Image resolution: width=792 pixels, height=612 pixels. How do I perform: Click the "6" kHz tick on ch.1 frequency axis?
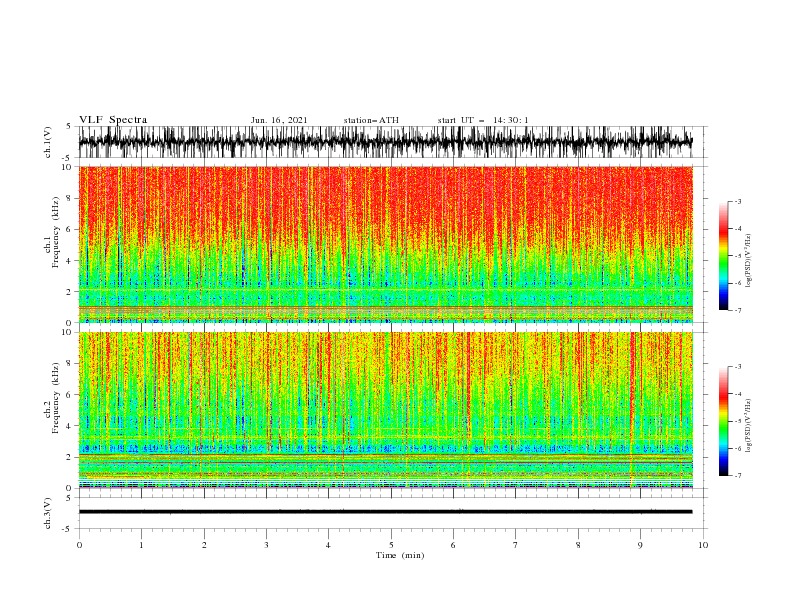69,230
